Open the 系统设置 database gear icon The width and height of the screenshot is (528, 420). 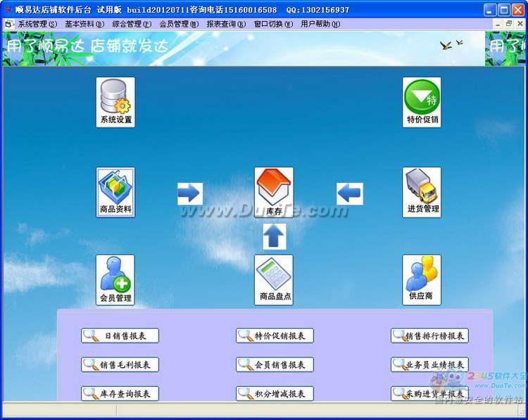pos(115,101)
